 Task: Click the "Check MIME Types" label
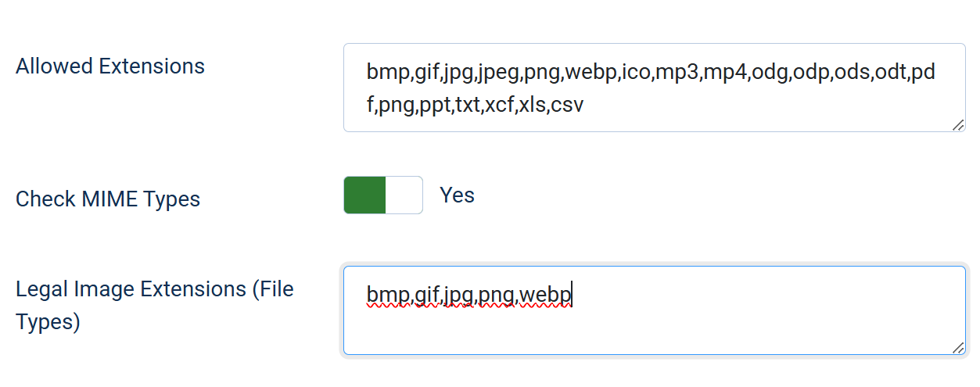pos(108,199)
